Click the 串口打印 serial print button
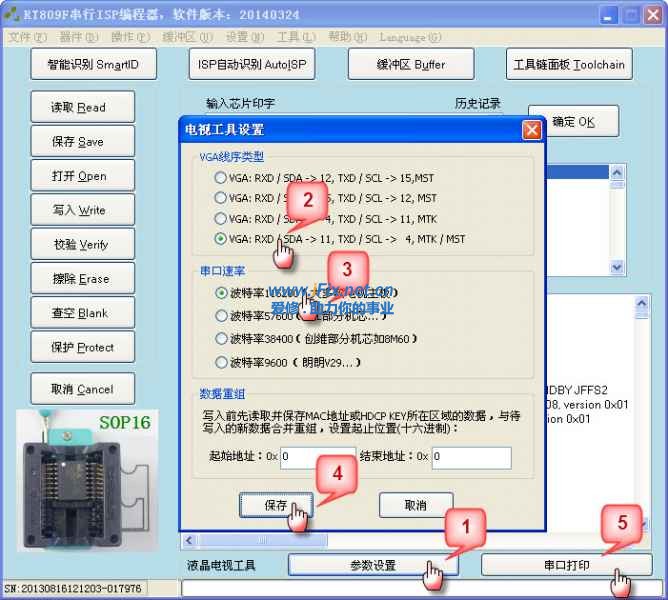 (566, 565)
